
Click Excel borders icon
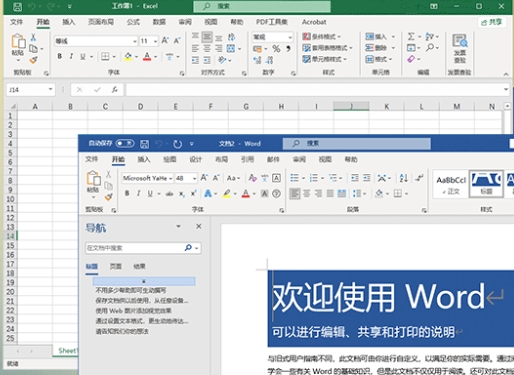pos(105,57)
